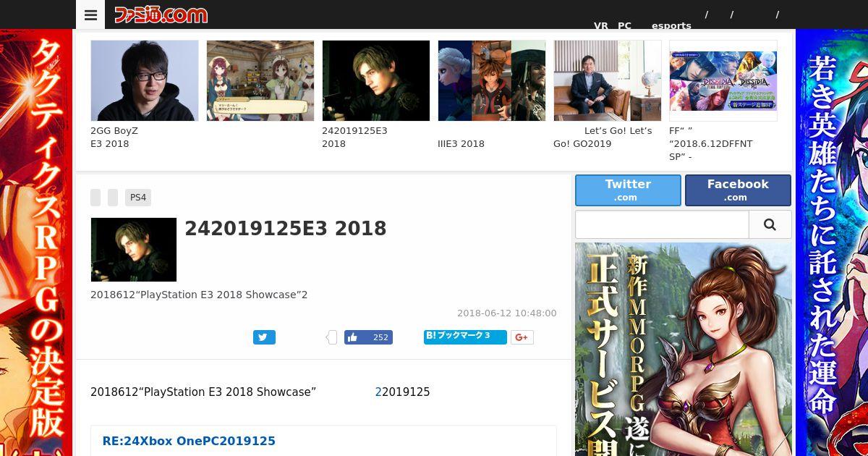Open the blue heroes ad on the page's right edge

(x=832, y=242)
